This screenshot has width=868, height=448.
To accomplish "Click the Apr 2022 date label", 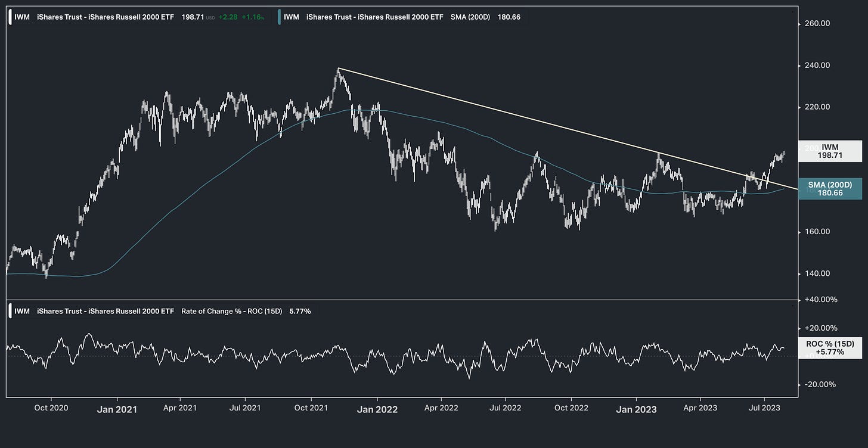I will coord(441,408).
